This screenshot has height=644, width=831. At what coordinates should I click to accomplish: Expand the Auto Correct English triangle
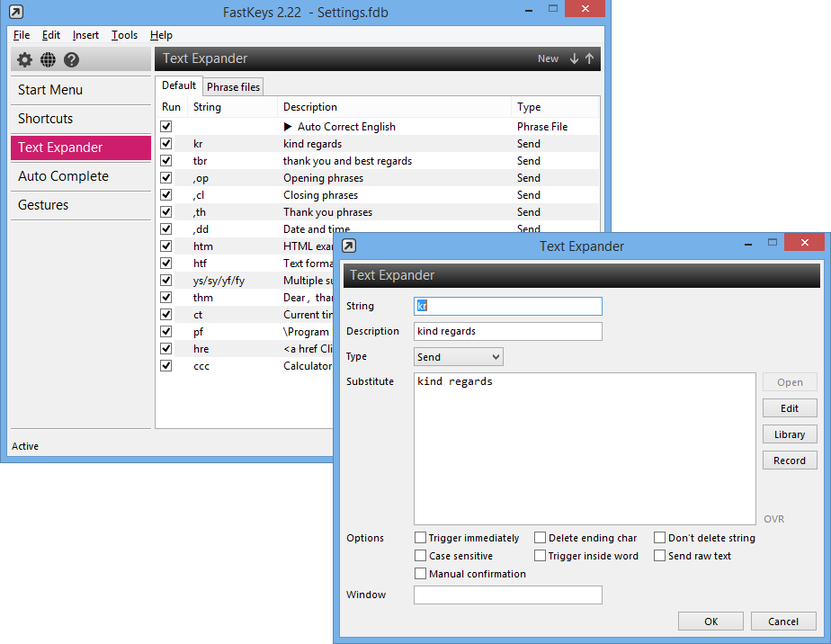click(x=288, y=127)
